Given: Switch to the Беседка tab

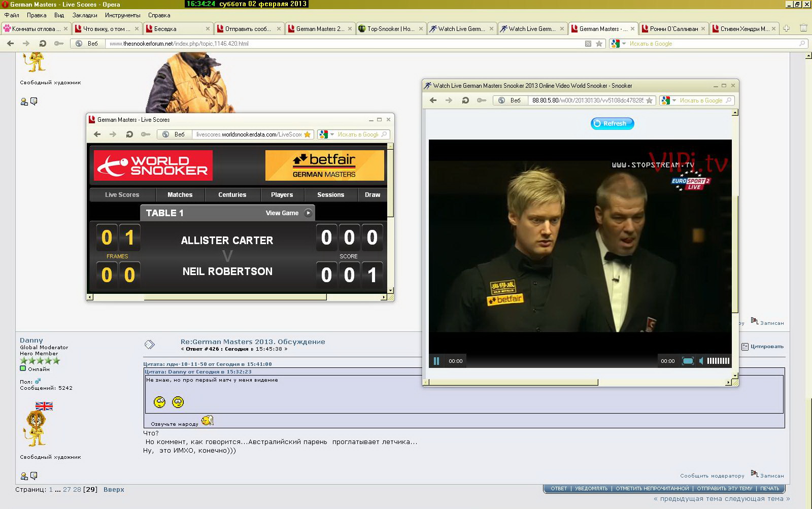Looking at the screenshot, I should pos(178,28).
